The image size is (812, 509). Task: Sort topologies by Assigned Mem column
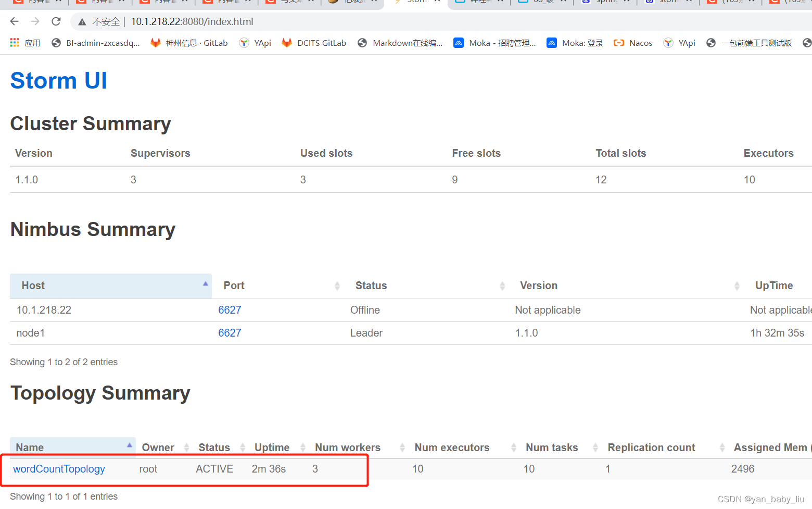tap(770, 448)
